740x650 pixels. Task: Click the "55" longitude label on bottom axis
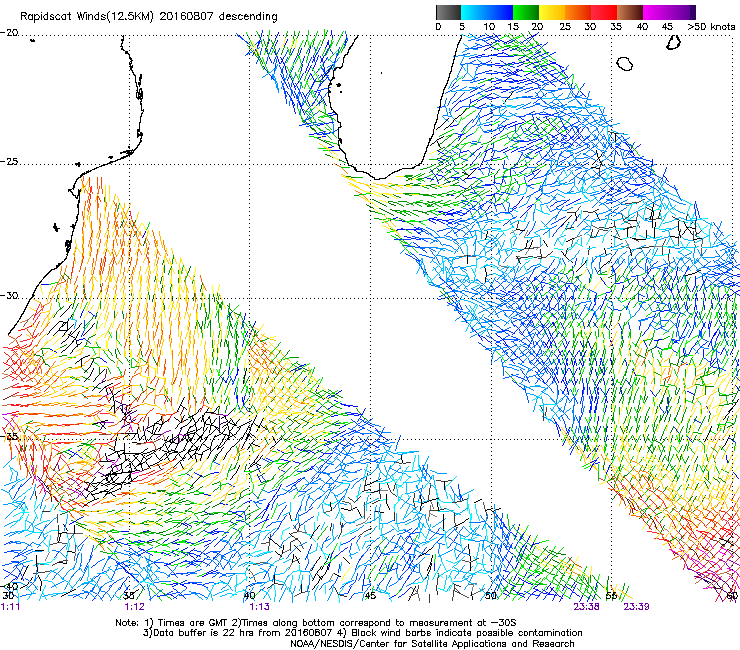(x=611, y=596)
